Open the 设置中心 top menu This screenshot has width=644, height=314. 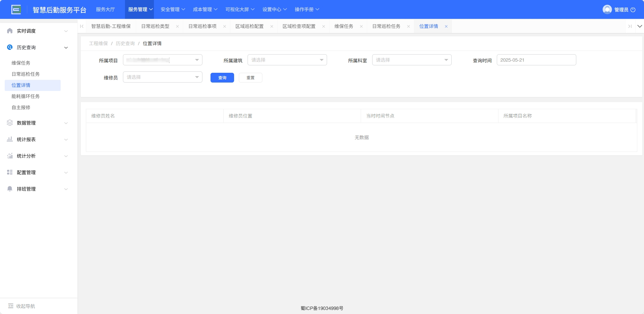(x=275, y=9)
